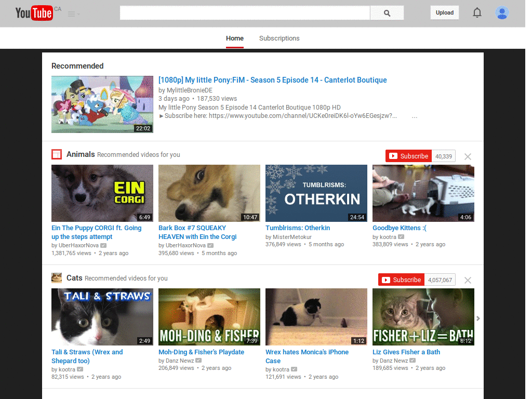Open the Tali & Straws thumbnail
Screen dimensions: 532x399
[x=102, y=317]
